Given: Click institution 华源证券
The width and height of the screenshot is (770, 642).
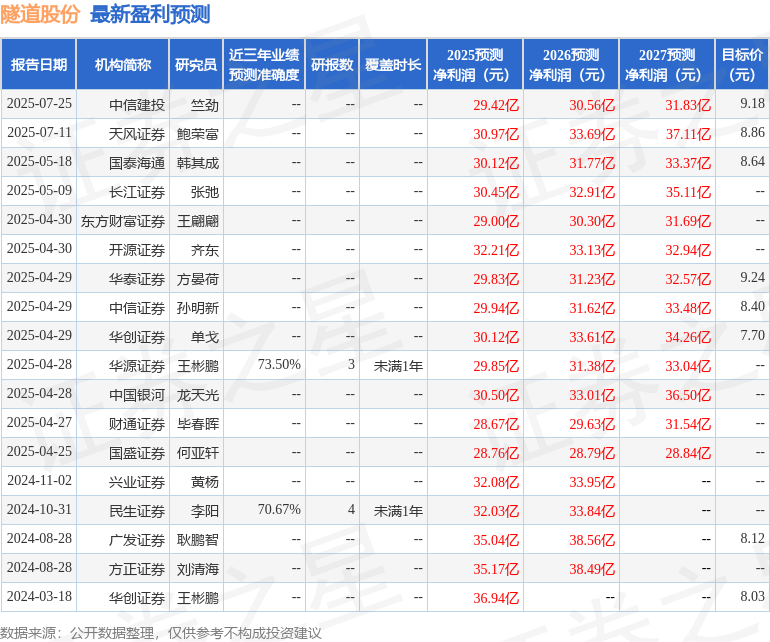Looking at the screenshot, I should tap(137, 365).
